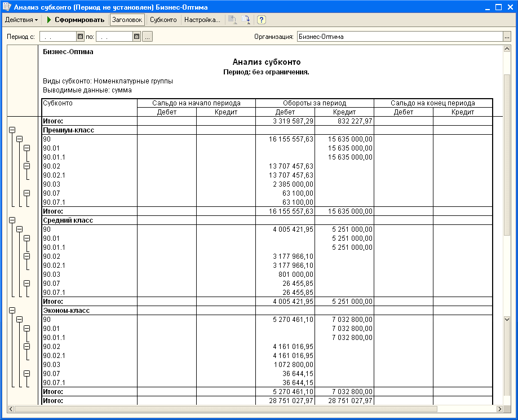The width and height of the screenshot is (518, 420).
Task: Click the по end date field
Action: click(114, 37)
